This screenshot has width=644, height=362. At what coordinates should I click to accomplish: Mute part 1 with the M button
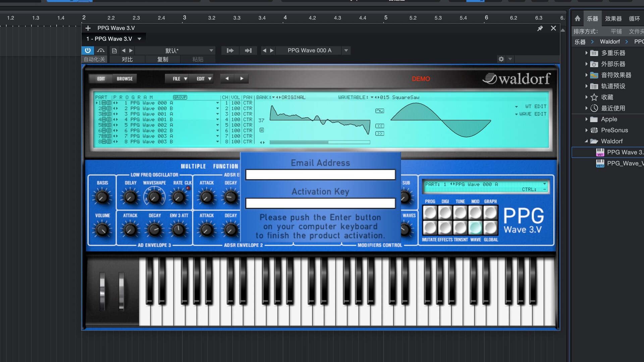(x=104, y=103)
